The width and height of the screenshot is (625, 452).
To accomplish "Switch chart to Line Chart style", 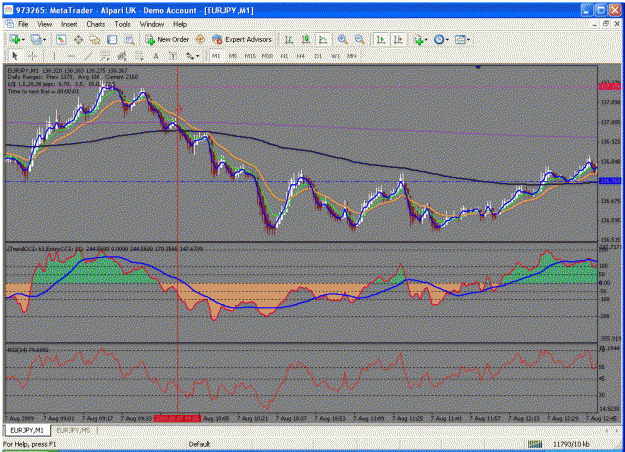I will click(323, 39).
